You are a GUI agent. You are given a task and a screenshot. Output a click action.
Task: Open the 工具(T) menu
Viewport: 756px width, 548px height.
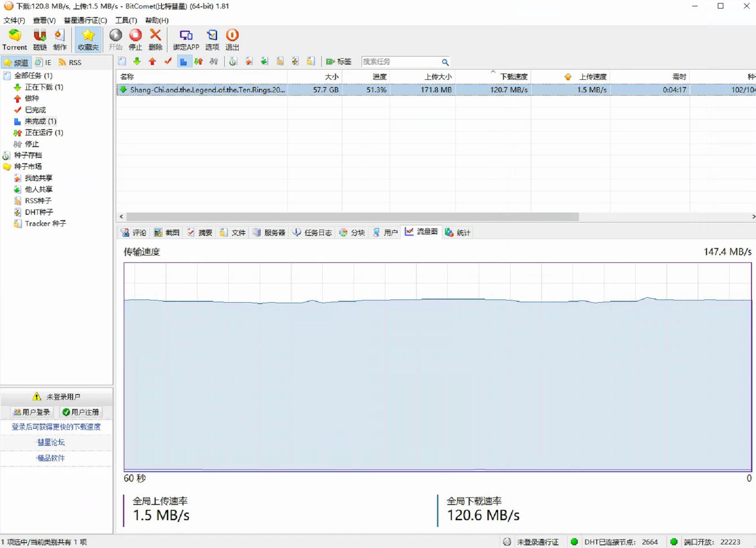126,20
